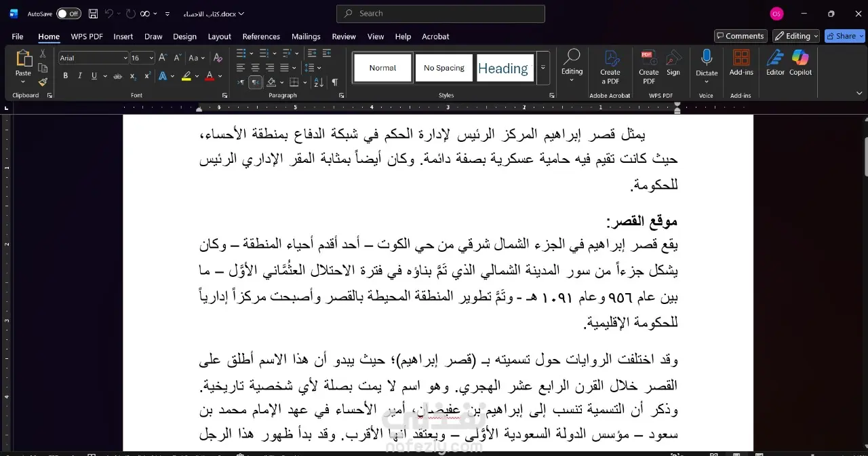This screenshot has height=456, width=868.
Task: Collapse the ribbon with chevron
Action: point(860,93)
